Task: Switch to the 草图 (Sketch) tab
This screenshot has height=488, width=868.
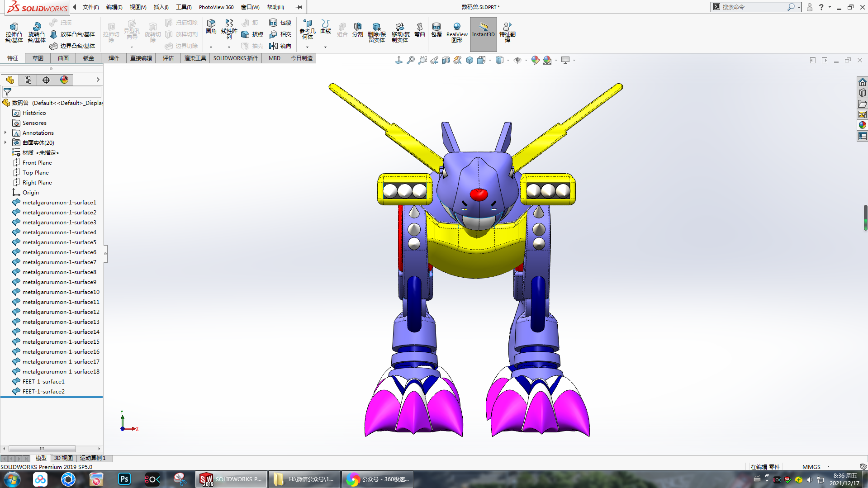Action: point(38,58)
